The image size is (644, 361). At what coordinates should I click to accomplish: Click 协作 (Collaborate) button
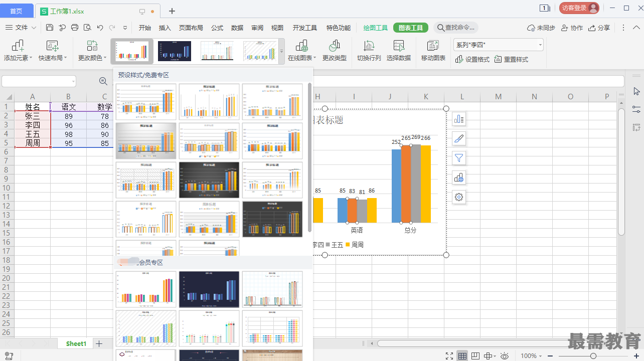pos(572,28)
